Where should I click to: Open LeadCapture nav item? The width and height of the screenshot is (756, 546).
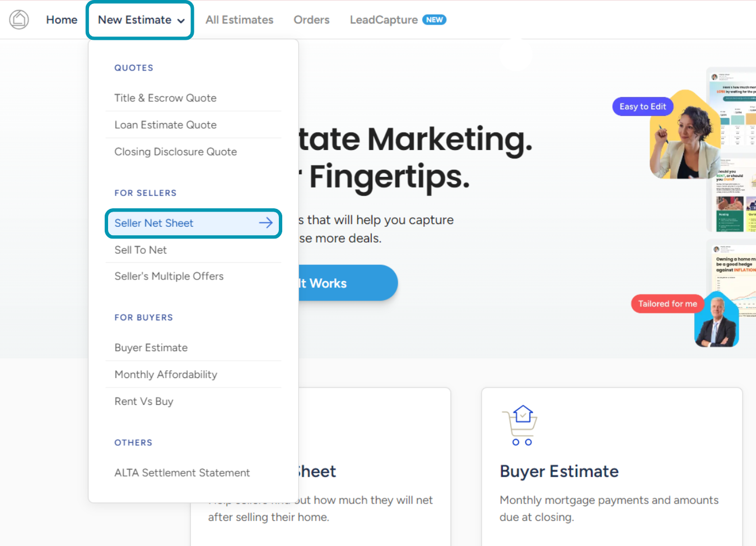384,20
